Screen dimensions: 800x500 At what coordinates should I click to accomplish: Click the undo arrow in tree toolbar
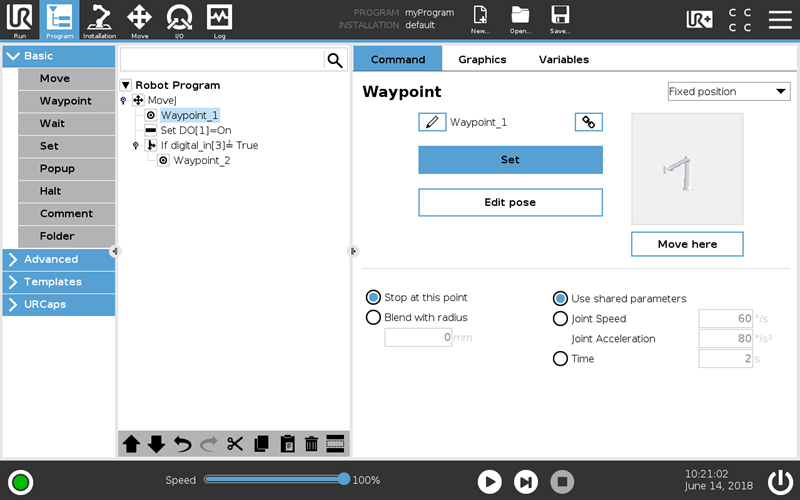coord(183,445)
